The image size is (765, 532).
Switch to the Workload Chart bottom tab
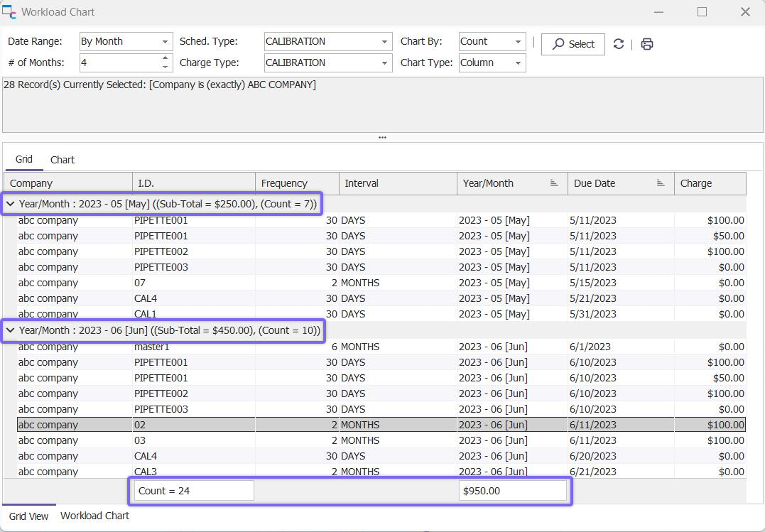[x=94, y=516]
